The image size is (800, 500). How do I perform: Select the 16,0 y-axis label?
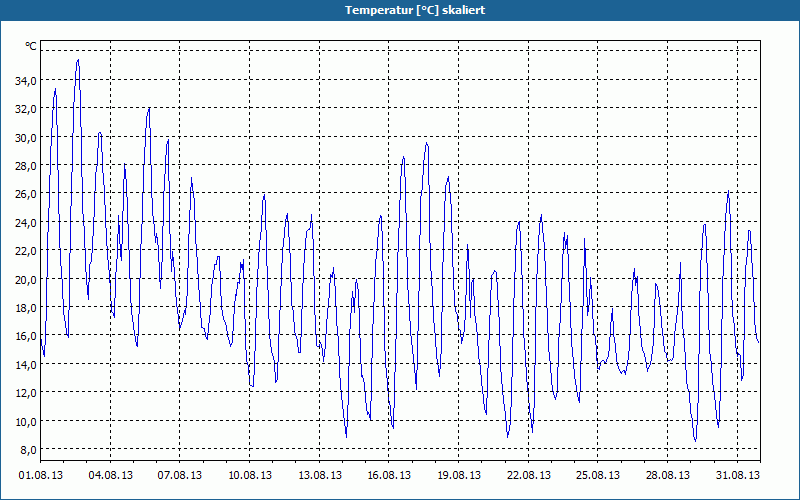26,336
